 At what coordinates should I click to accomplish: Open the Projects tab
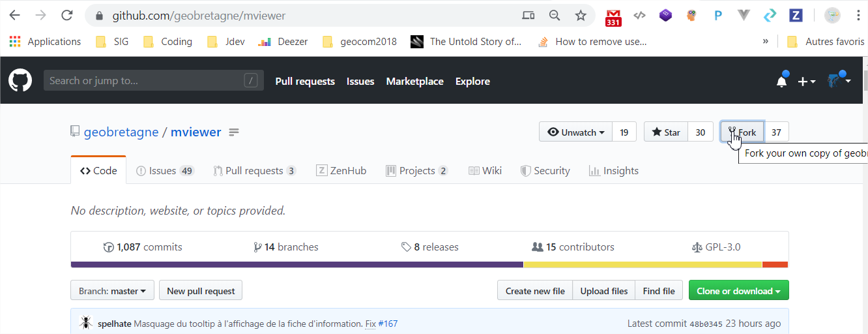(x=417, y=171)
